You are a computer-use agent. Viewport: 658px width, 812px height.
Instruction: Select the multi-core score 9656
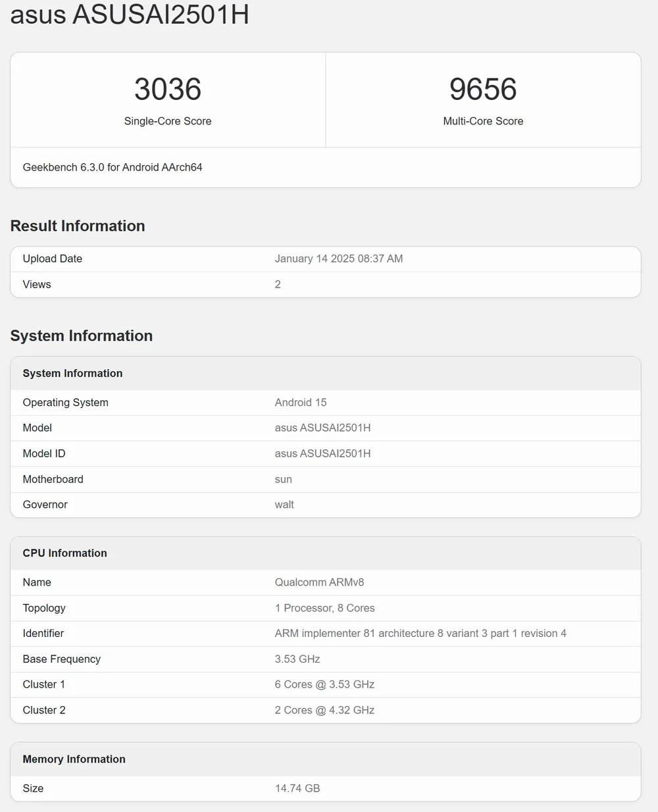483,89
